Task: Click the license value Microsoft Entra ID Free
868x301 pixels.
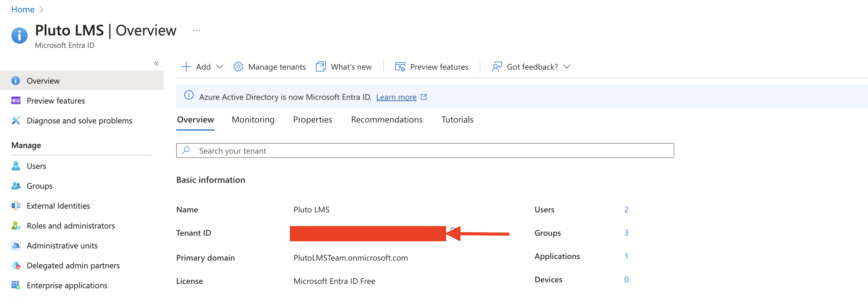Action: 334,281
